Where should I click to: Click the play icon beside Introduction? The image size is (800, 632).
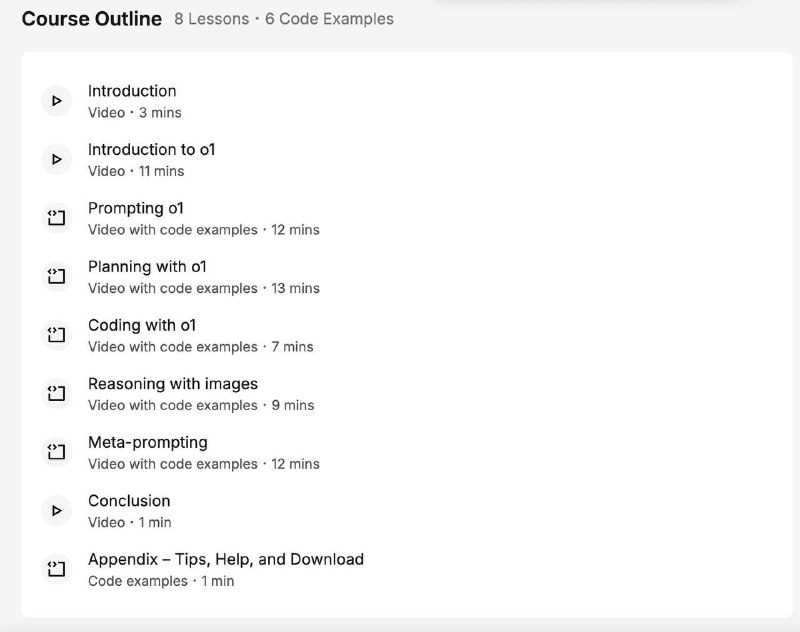pos(56,101)
